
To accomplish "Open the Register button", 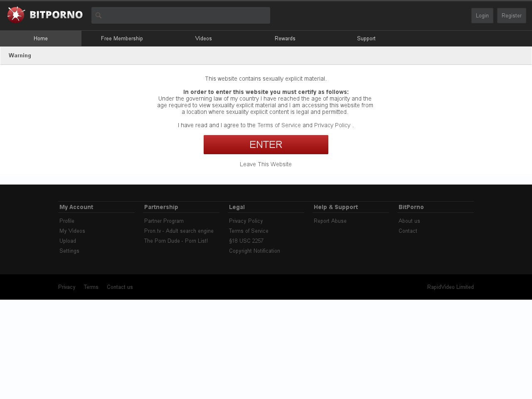I will [x=512, y=15].
